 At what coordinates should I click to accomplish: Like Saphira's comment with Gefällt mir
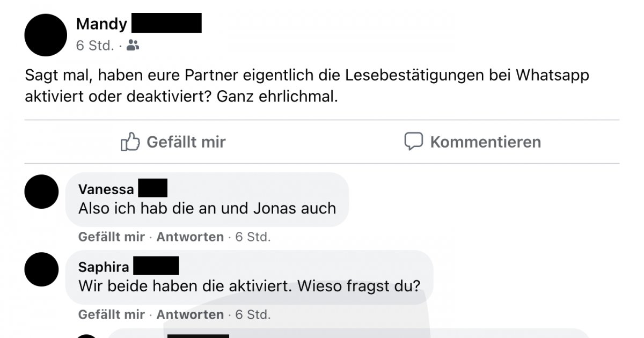pos(112,314)
